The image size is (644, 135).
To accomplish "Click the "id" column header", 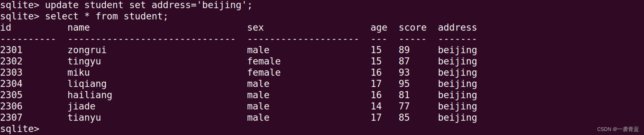I will coord(6,28).
